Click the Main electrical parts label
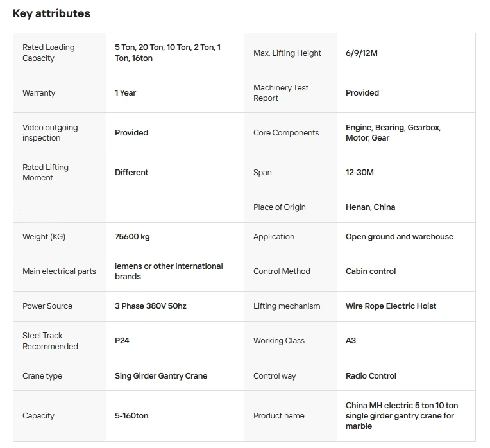 point(59,271)
